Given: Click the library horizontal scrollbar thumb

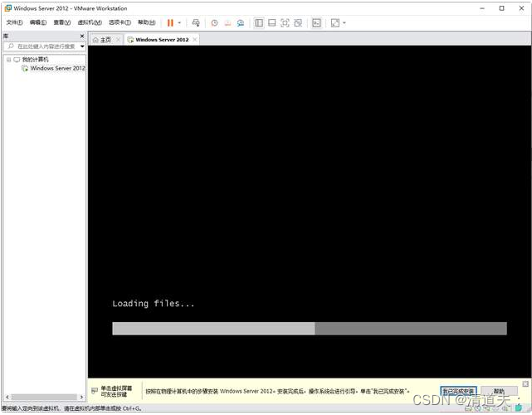Looking at the screenshot, I should pos(44,397).
